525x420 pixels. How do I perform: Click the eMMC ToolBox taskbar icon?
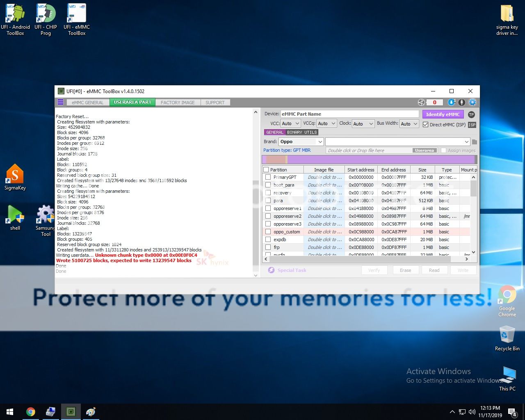coord(71,412)
